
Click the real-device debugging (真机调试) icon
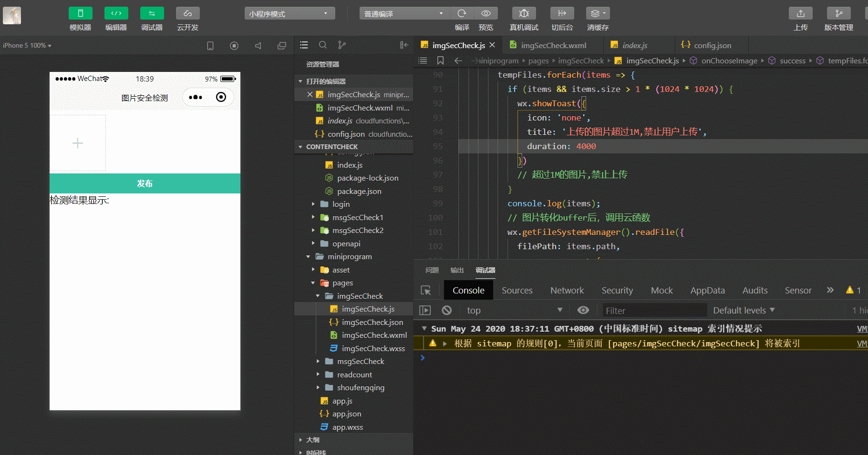[x=524, y=13]
